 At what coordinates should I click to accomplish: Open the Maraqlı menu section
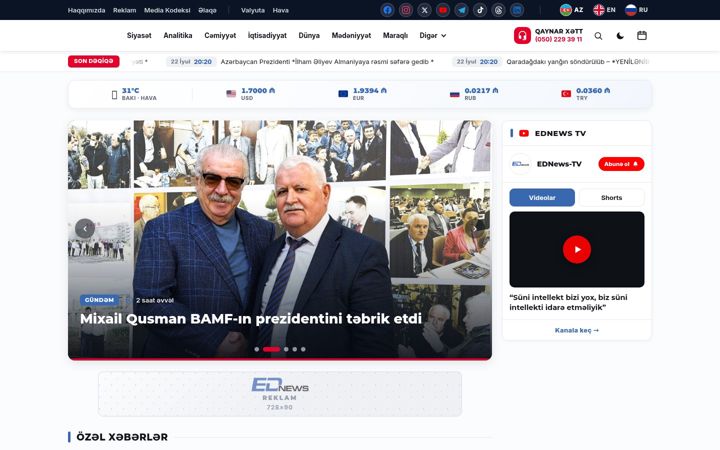(x=395, y=35)
